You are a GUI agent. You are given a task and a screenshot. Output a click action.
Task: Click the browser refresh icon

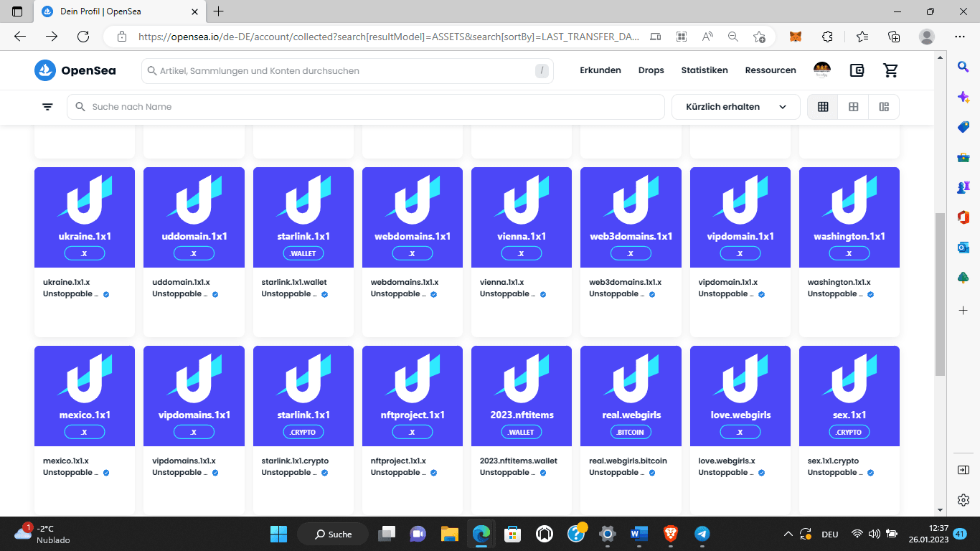[x=83, y=37]
